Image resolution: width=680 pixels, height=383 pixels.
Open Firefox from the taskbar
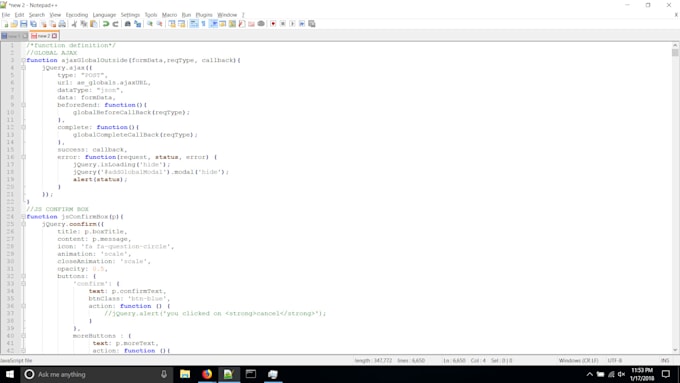pos(207,374)
